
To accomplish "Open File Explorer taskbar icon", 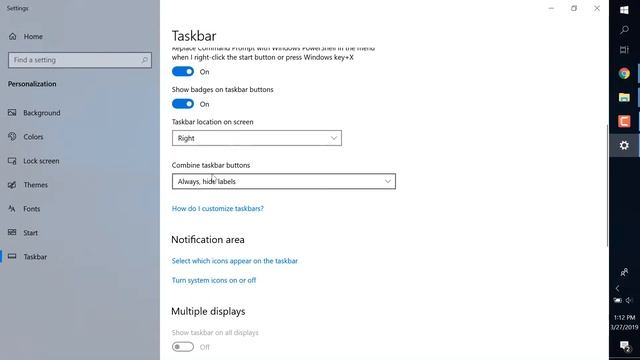I will [x=624, y=97].
